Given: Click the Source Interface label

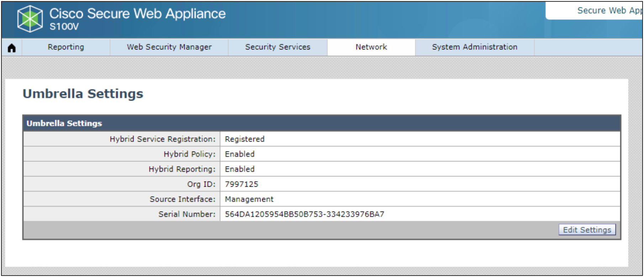Looking at the screenshot, I should (x=183, y=199).
